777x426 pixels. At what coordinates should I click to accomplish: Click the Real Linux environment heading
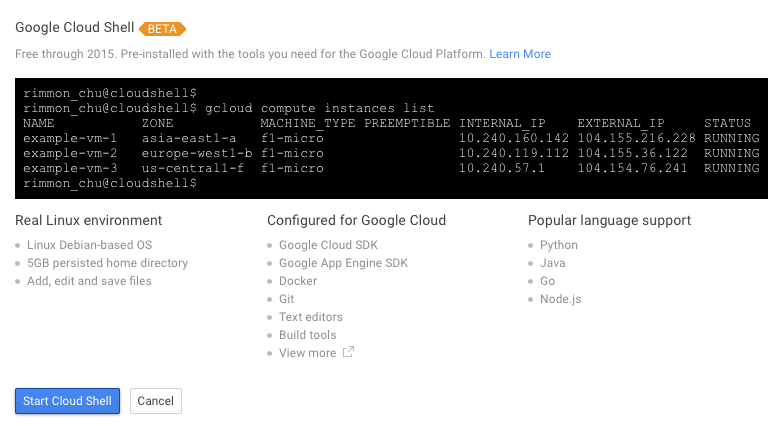pyautogui.click(x=89, y=220)
